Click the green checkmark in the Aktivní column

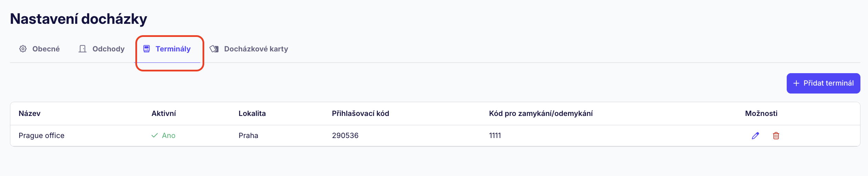(155, 136)
